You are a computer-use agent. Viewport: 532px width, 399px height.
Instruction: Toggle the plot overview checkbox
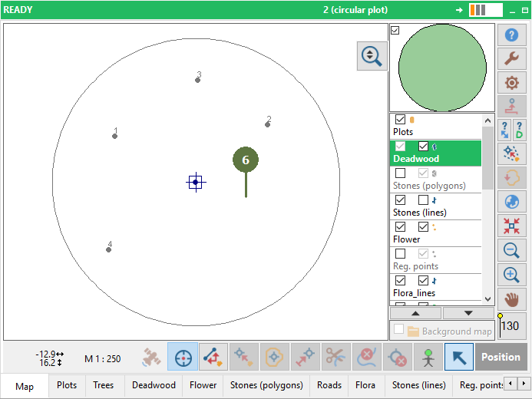pyautogui.click(x=395, y=30)
